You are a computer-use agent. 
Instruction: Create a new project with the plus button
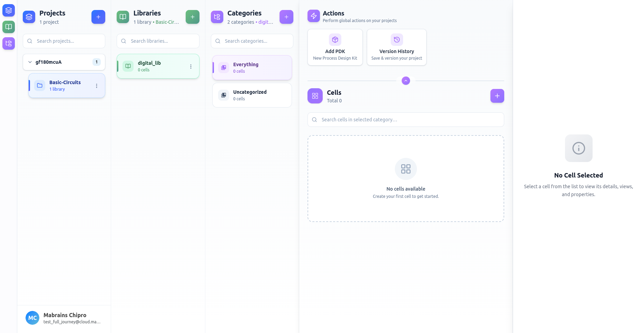click(98, 17)
